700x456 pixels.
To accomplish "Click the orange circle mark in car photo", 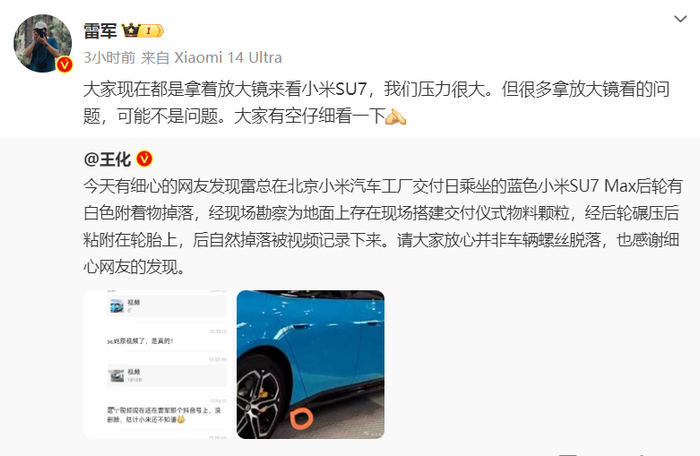I will point(301,418).
